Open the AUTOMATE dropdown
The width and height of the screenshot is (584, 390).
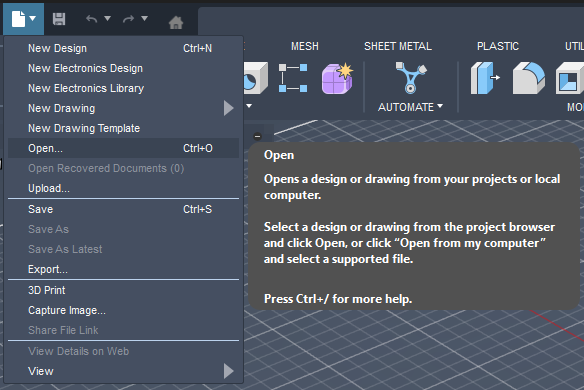pyautogui.click(x=410, y=107)
